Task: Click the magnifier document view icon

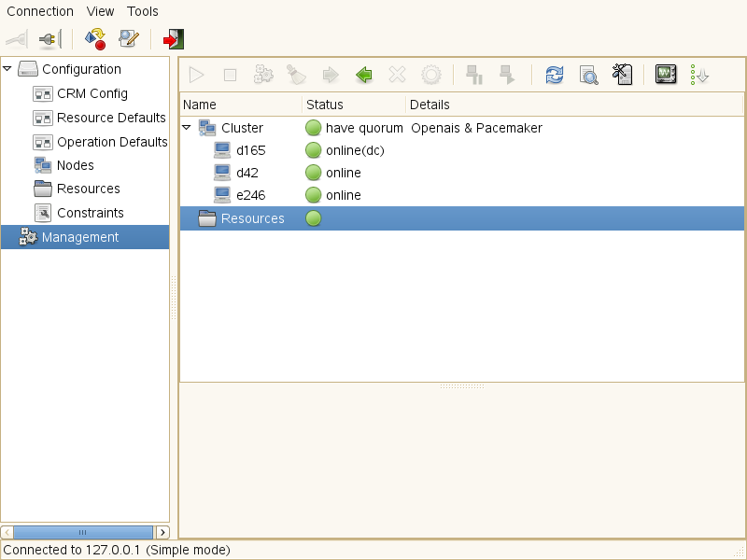Action: 588,75
